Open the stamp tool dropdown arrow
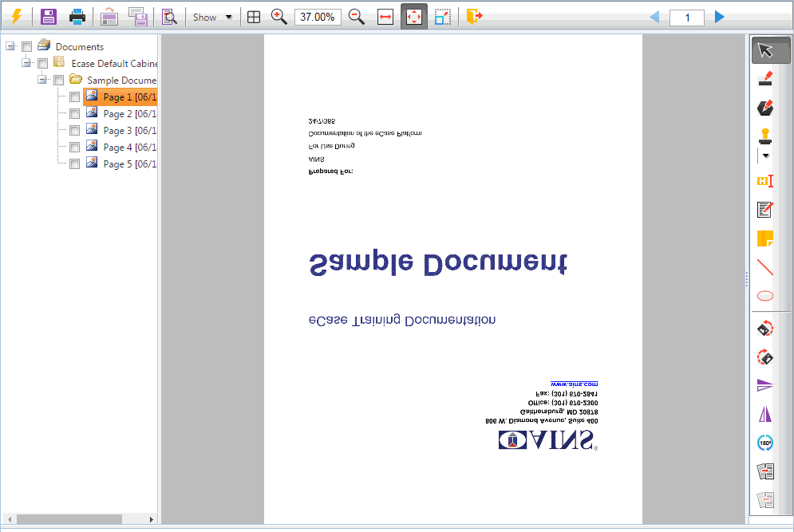The height and width of the screenshot is (532, 794). [765, 156]
